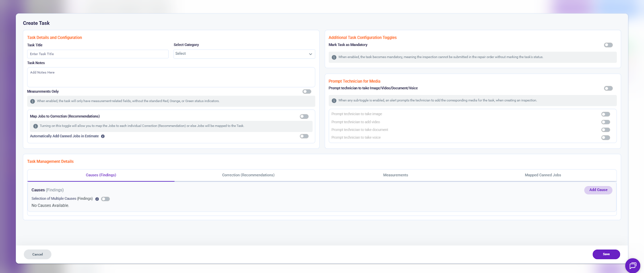Click the chat support icon

(632, 265)
